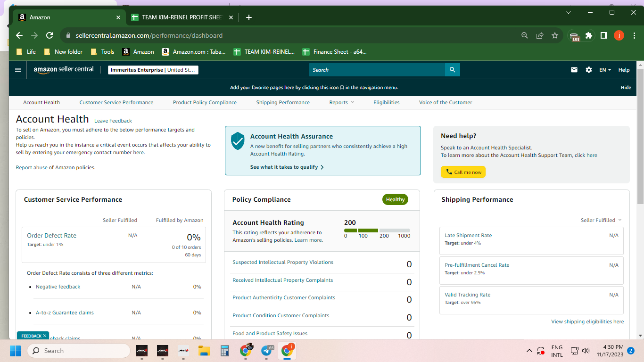Open Chrome's three-dot menu
Screen dimensions: 644x362
(x=634, y=35)
